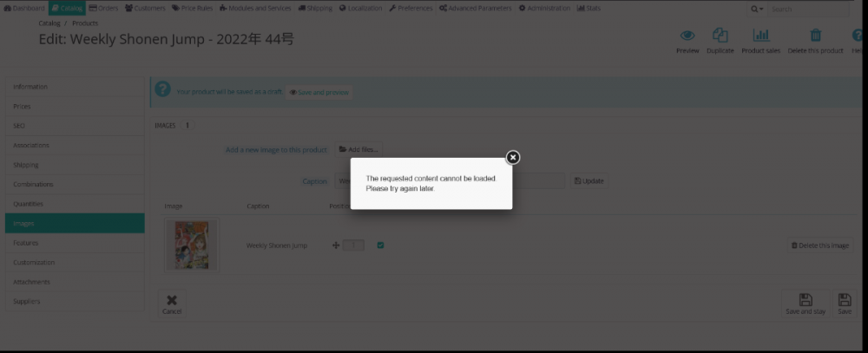Click the Save and preview button

(319, 92)
